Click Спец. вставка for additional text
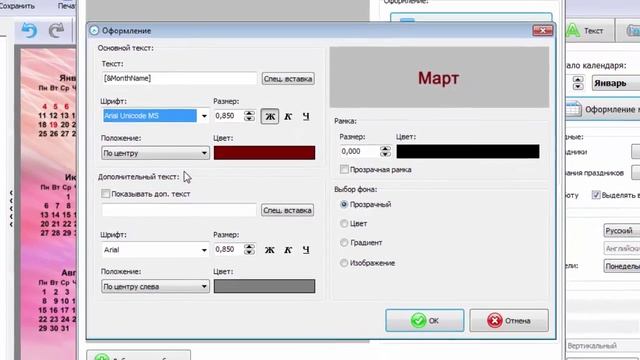This screenshot has width=640, height=360. [287, 210]
